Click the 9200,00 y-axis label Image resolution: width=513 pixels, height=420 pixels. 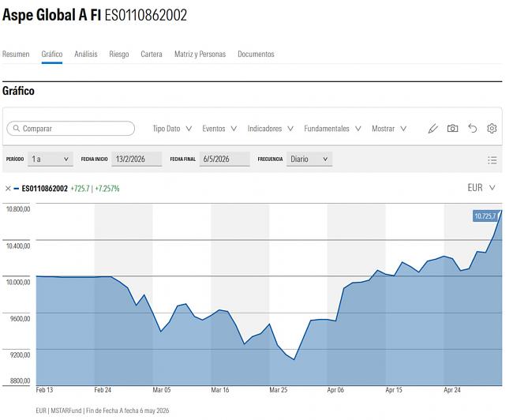pos(20,355)
